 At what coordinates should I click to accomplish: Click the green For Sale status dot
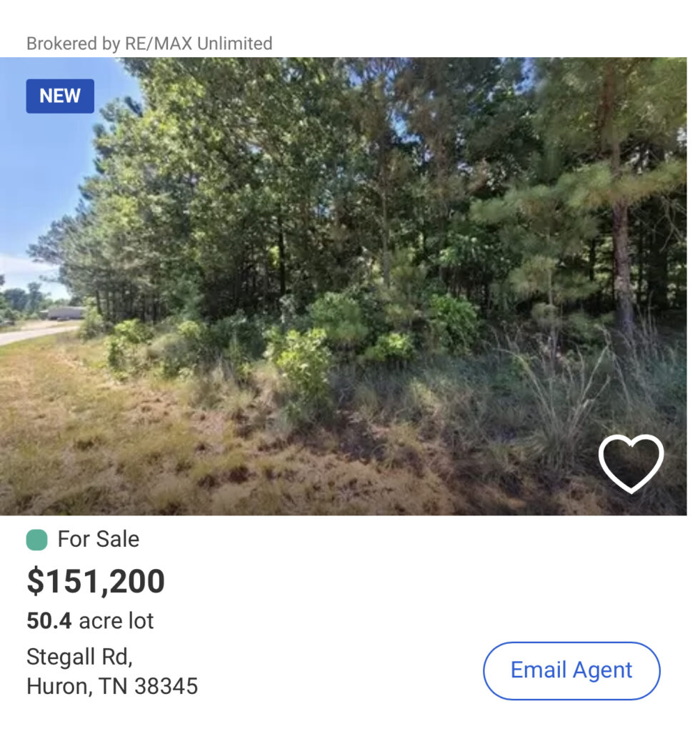click(36, 540)
